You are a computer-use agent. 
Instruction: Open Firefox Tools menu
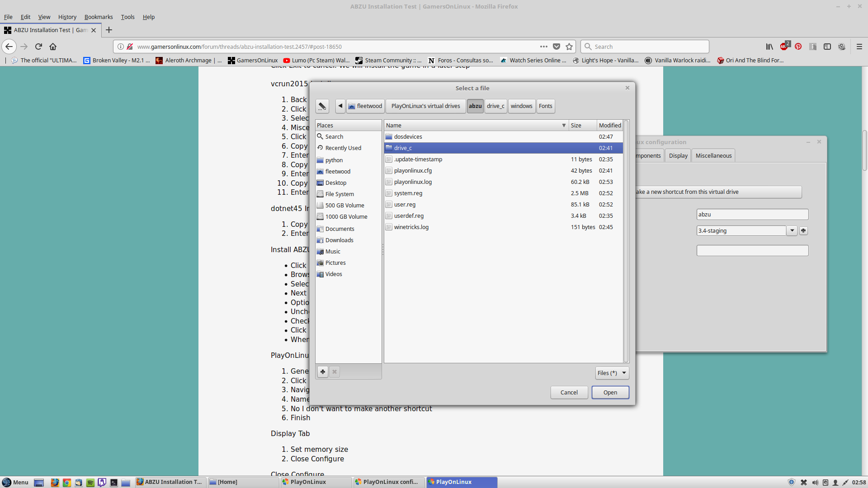[x=127, y=17]
